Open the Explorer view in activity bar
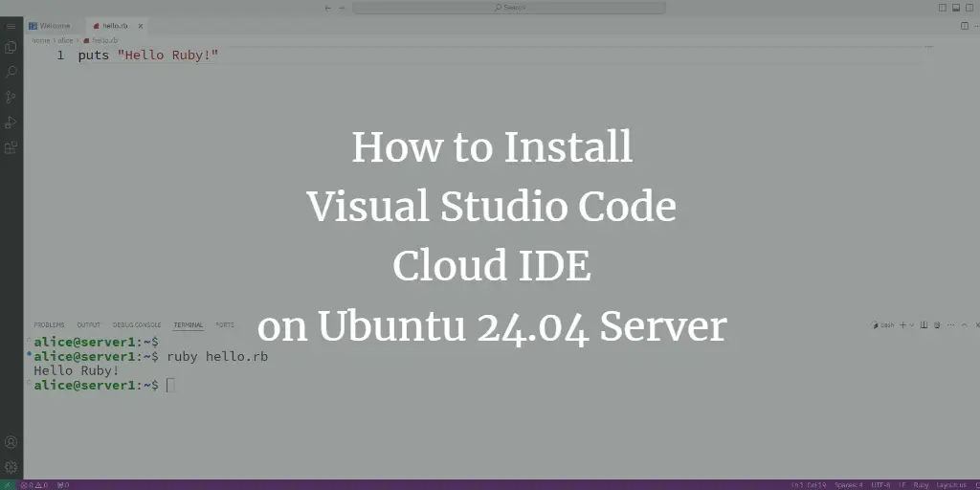 (11, 47)
